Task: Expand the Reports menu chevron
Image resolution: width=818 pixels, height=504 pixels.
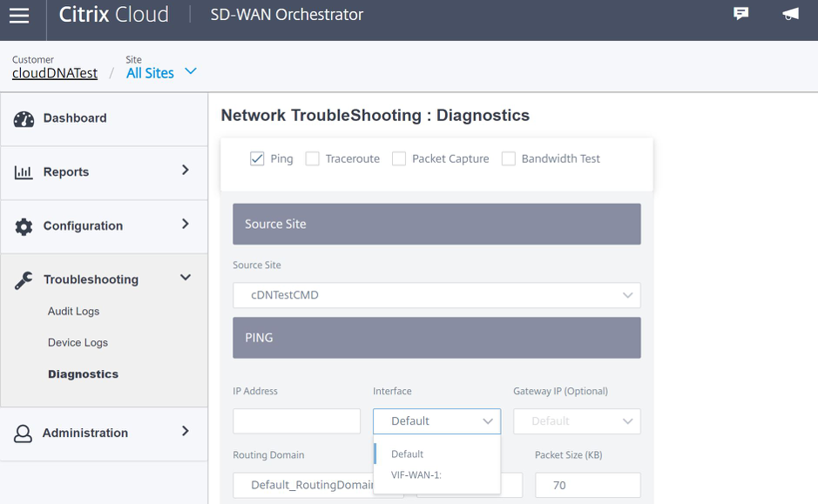Action: [x=186, y=170]
